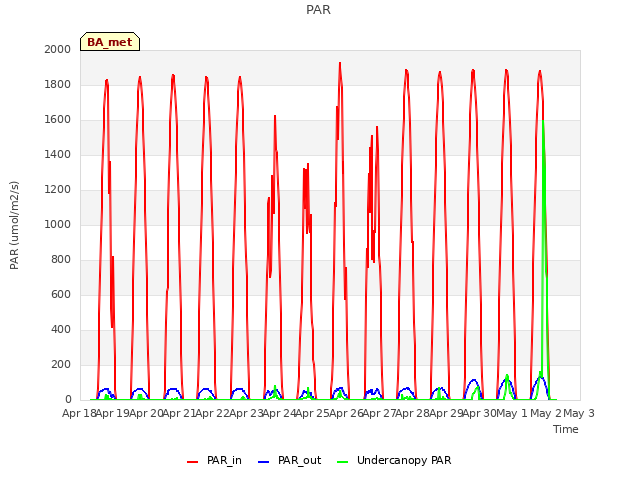The image size is (640, 480).
Task: Toggle the PAR_out legend entry
Action: pos(290,460)
